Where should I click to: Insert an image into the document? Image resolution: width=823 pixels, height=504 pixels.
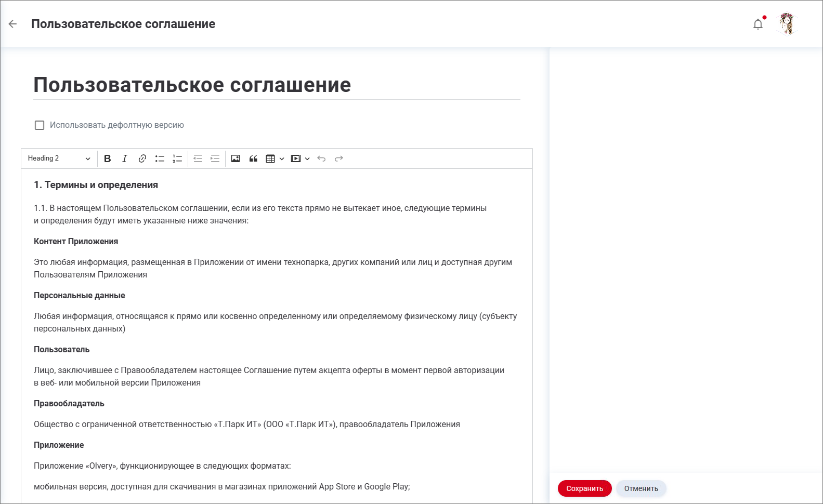click(x=236, y=158)
